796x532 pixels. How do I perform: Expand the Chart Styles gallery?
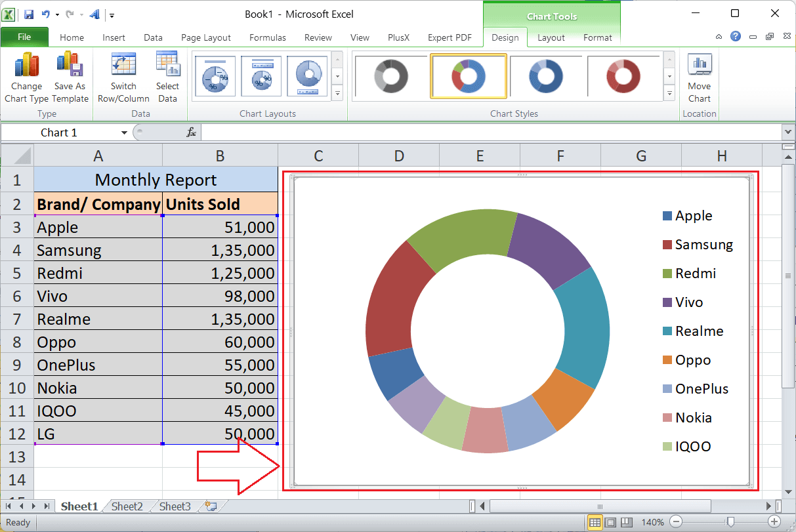[671, 94]
